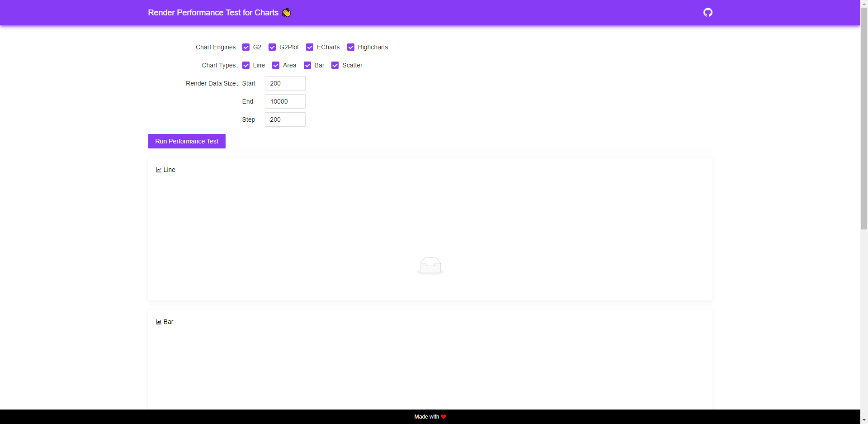Click the empty inbox placeholder in Line panel
This screenshot has height=424, width=868.
pos(430,266)
